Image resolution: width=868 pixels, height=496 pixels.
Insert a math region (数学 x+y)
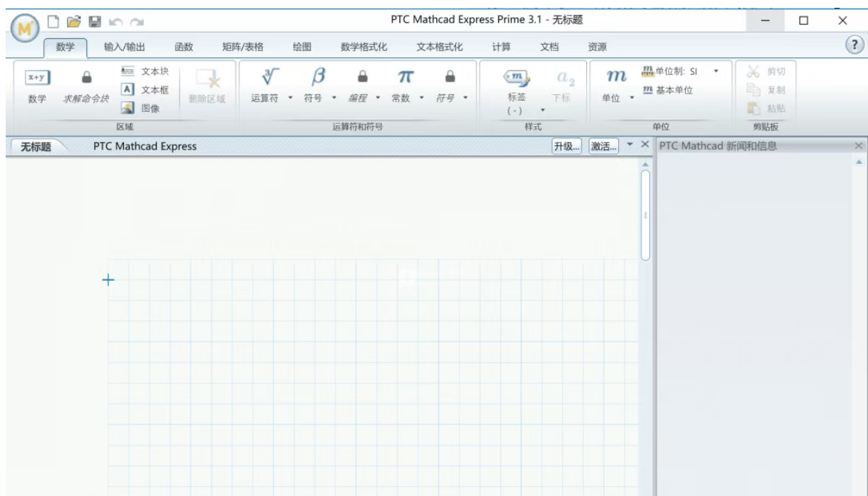click(38, 86)
